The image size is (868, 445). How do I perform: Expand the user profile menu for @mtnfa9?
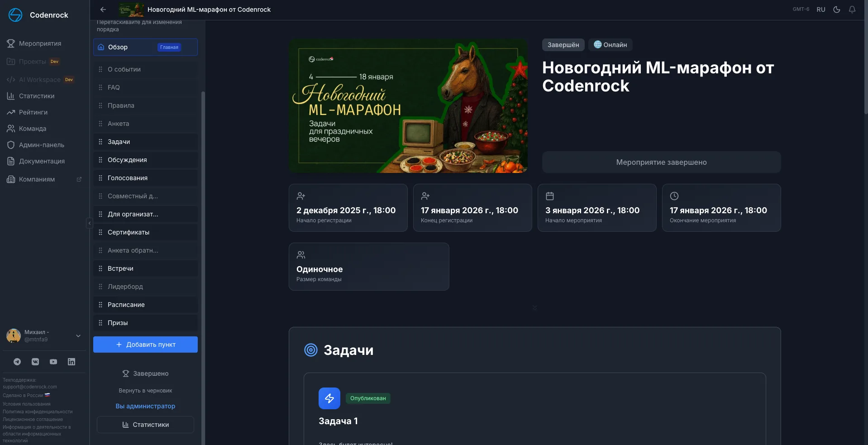[x=78, y=336]
